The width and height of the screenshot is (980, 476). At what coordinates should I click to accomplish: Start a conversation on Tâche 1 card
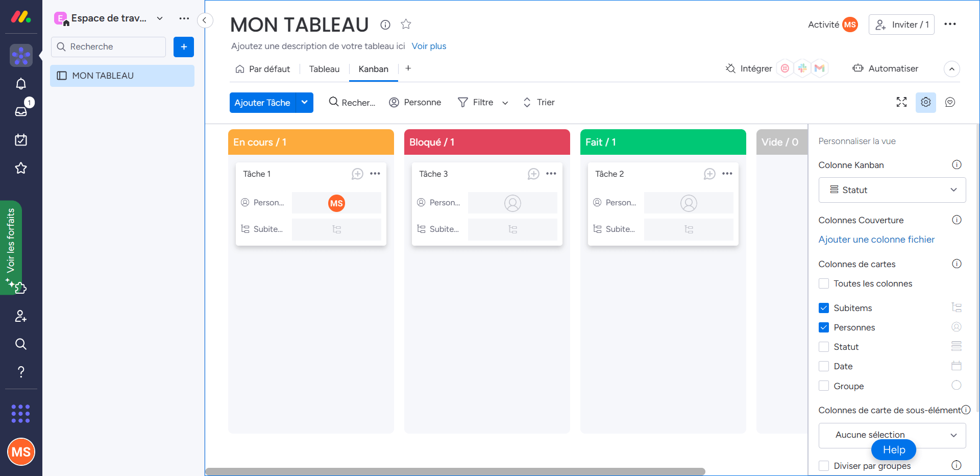point(357,174)
